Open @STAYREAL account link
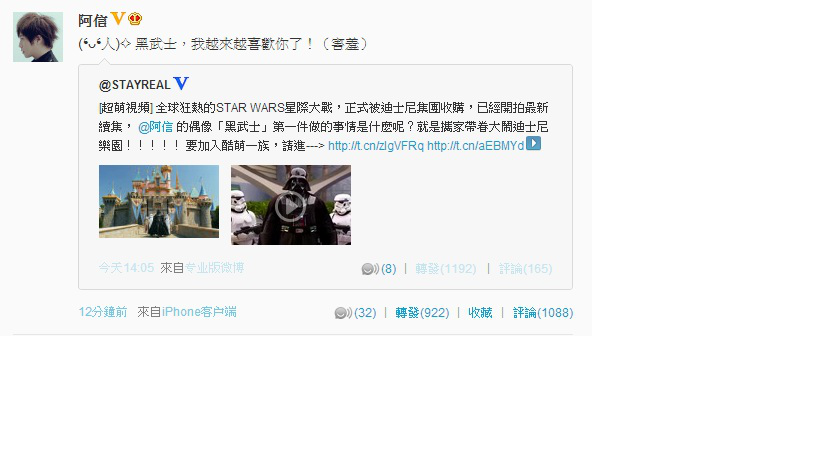The image size is (819, 460). [134, 85]
